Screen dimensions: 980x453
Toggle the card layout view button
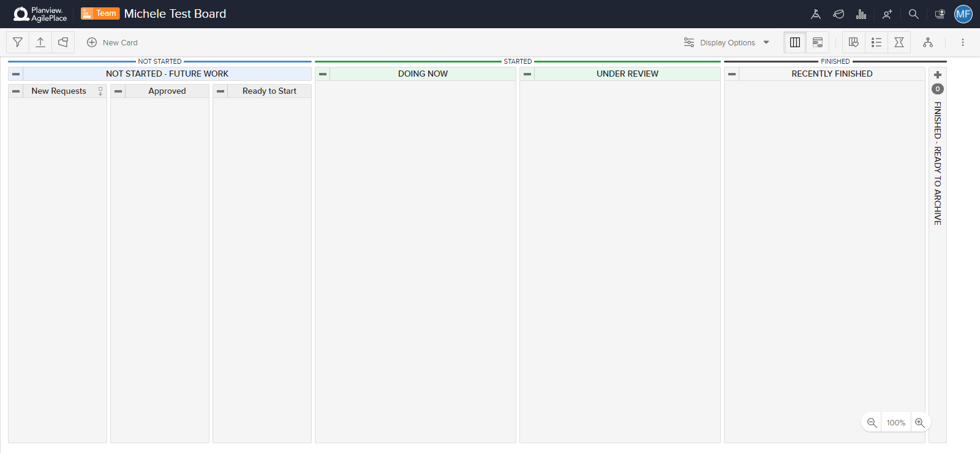[818, 42]
